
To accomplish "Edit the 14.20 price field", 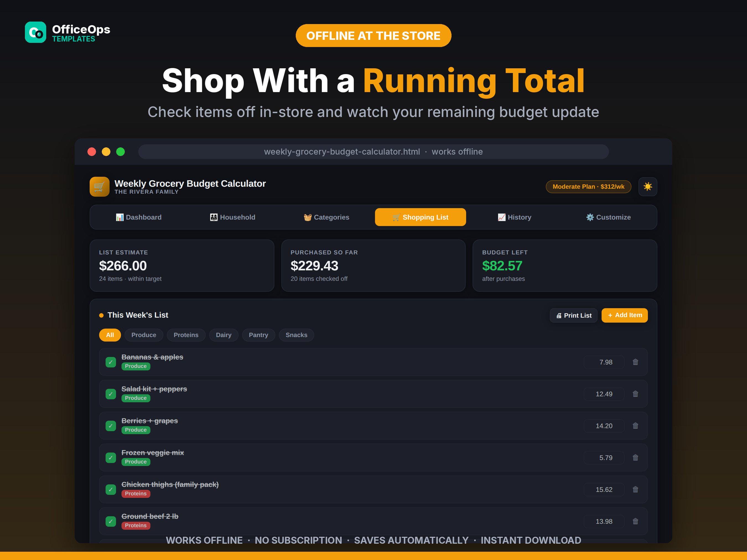I will pos(604,426).
